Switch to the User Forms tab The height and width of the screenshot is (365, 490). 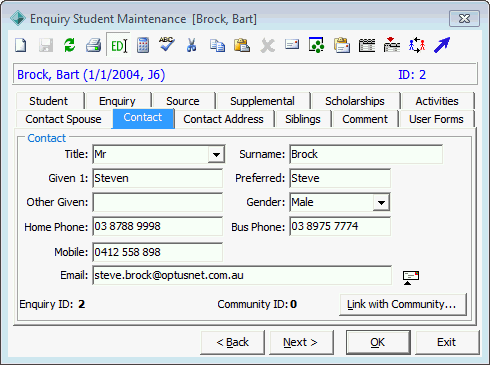(436, 119)
